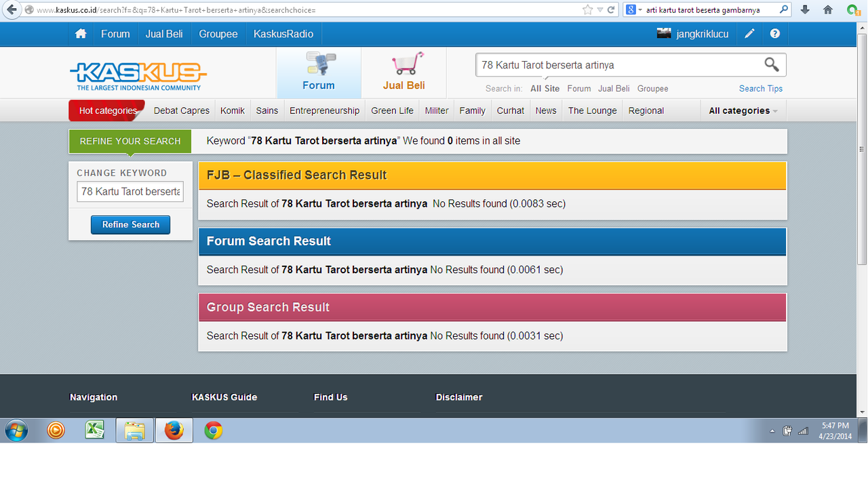
Task: Open the jangkriklucu user profile
Action: (693, 33)
